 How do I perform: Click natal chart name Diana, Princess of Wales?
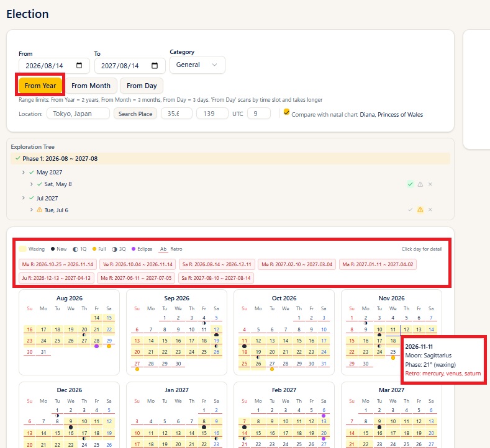391,115
